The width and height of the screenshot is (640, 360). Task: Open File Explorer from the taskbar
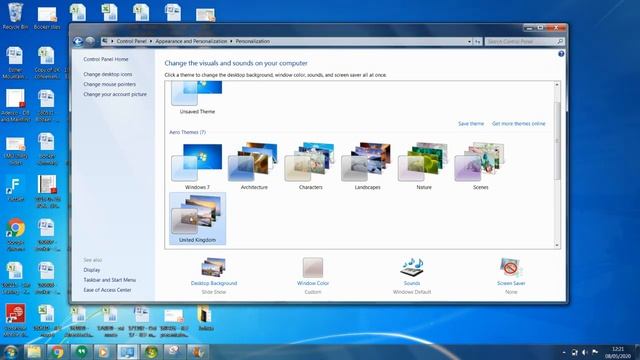click(x=34, y=352)
